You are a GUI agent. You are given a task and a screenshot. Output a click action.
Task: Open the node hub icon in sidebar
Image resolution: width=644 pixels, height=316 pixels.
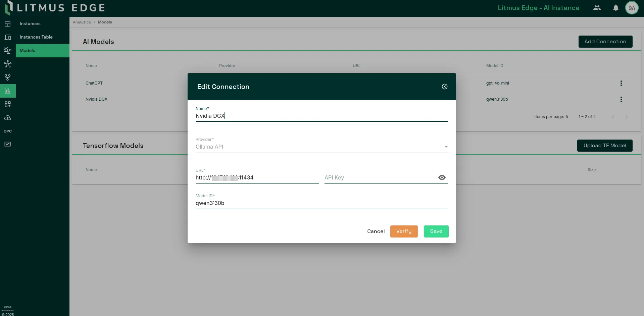coord(8,64)
